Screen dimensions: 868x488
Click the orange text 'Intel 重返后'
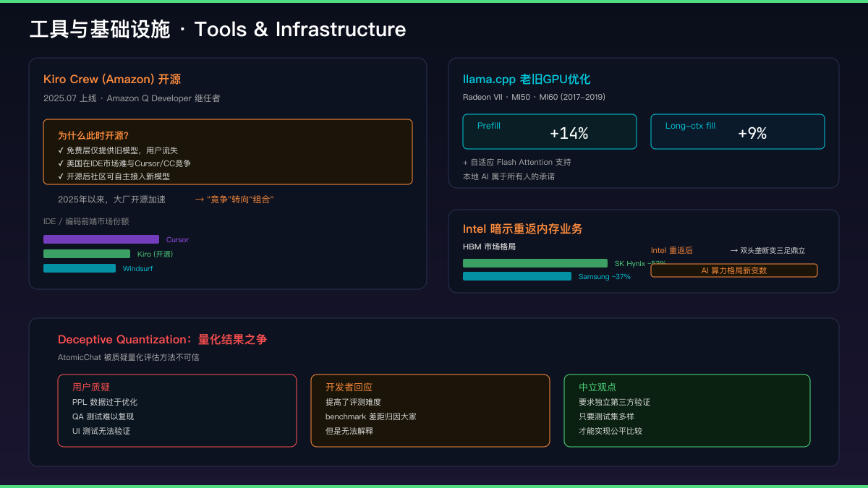672,250
